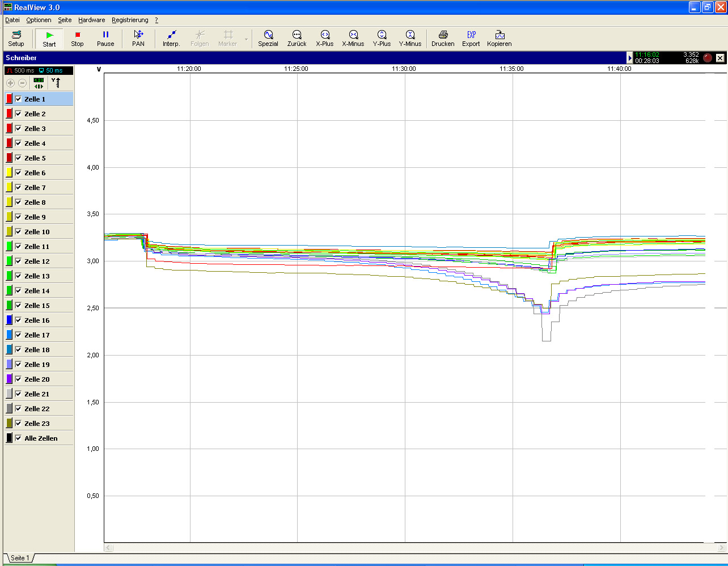Open the Datei menu
The width and height of the screenshot is (728, 566).
click(12, 20)
